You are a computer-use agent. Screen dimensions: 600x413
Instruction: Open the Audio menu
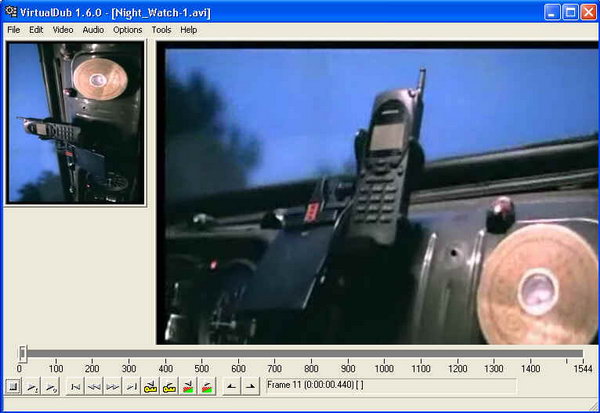tap(93, 30)
